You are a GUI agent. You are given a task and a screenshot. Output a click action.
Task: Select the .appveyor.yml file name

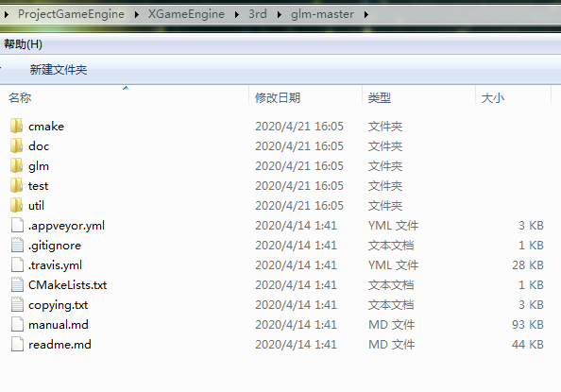tap(66, 226)
